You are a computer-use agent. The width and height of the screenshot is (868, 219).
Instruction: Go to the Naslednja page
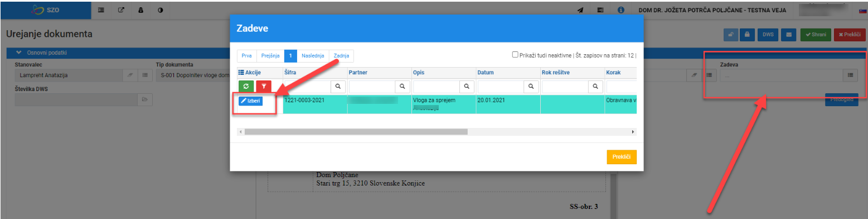313,56
